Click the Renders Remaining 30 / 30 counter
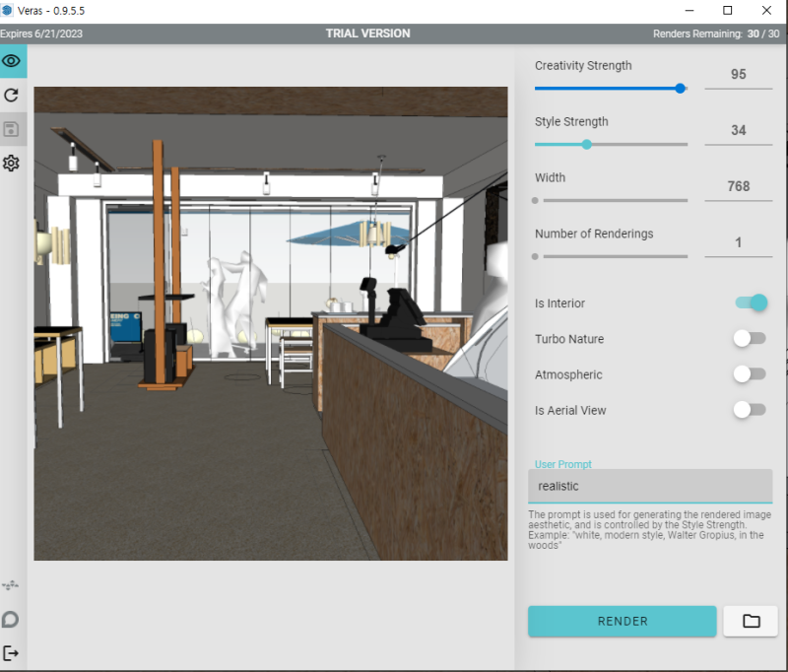The height and width of the screenshot is (672, 788). pos(716,34)
